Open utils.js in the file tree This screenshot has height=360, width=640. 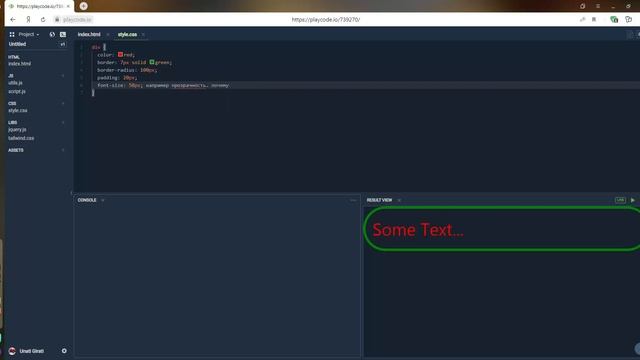(15, 83)
